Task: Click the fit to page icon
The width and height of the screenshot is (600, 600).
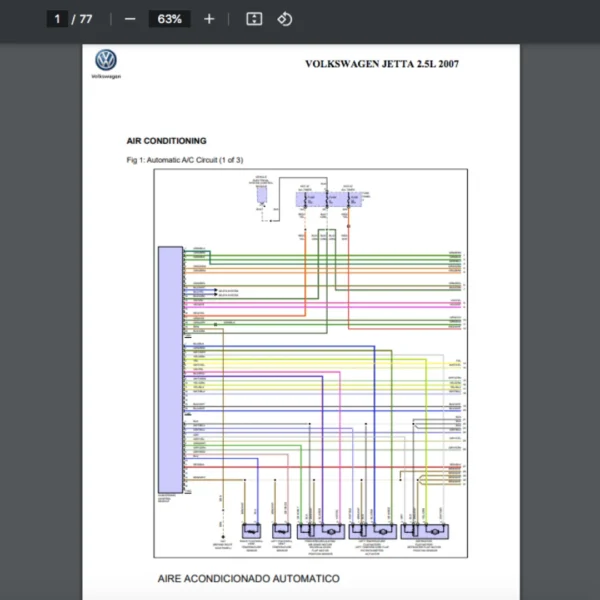Action: (x=254, y=19)
